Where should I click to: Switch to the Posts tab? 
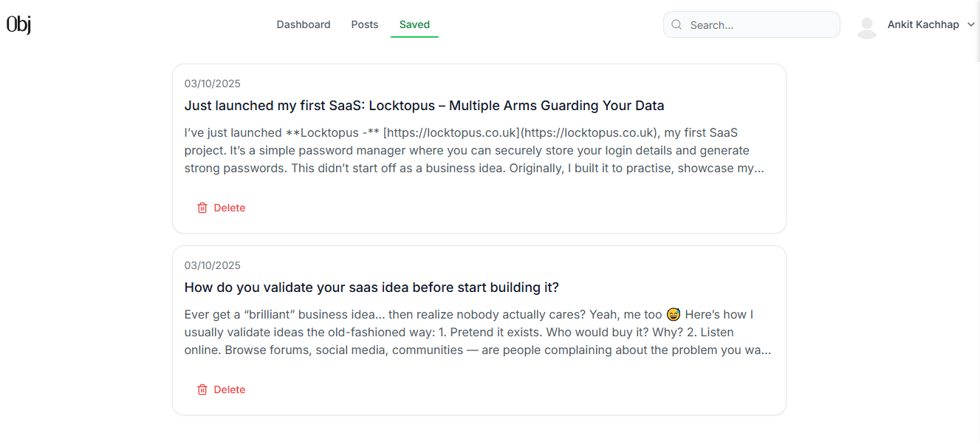coord(365,24)
